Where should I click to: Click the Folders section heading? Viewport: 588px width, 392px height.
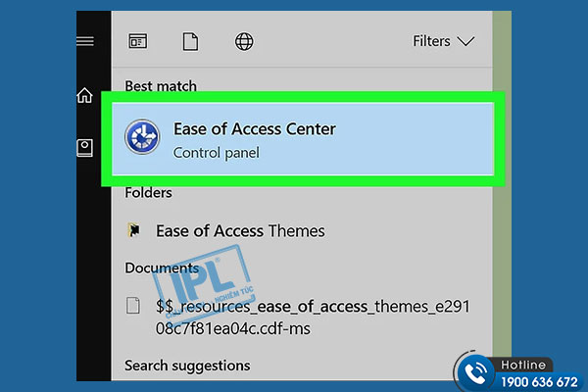pos(149,193)
